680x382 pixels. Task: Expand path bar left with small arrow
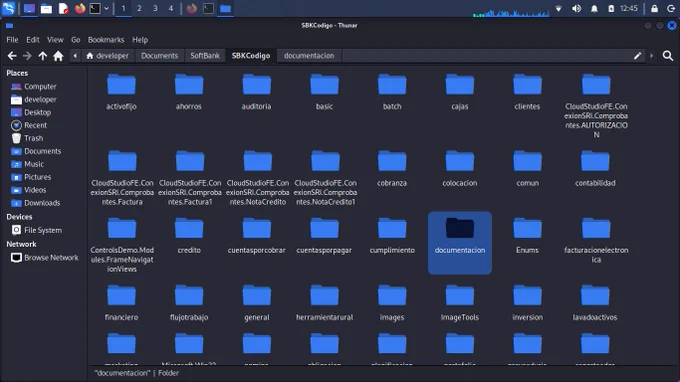coord(75,56)
